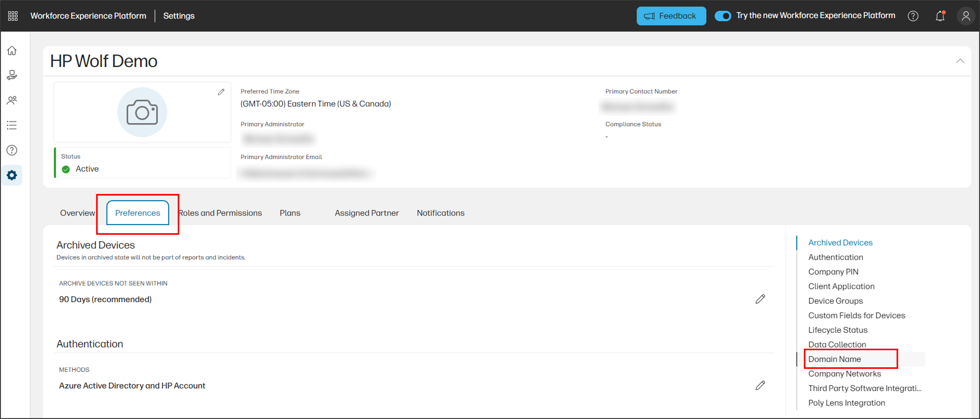Viewport: 980px width, 419px height.
Task: Collapse the HP Wolf Demo header panel
Action: 960,61
